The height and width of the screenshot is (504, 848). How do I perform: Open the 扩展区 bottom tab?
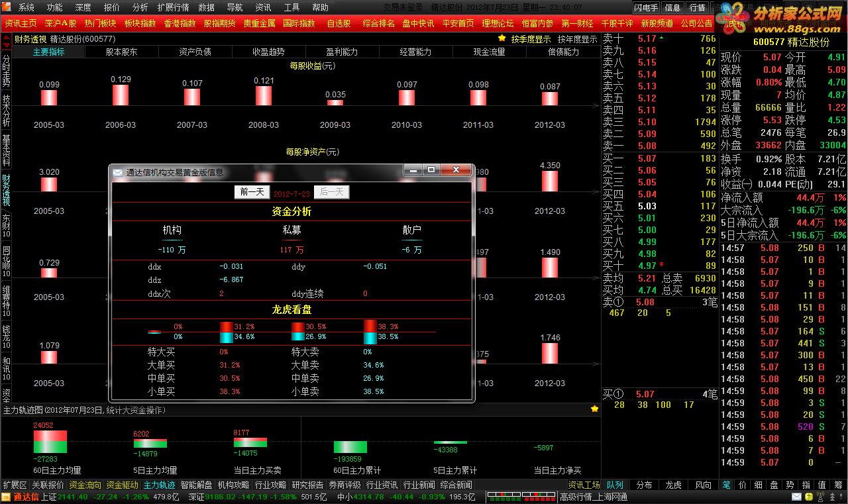[x=15, y=485]
